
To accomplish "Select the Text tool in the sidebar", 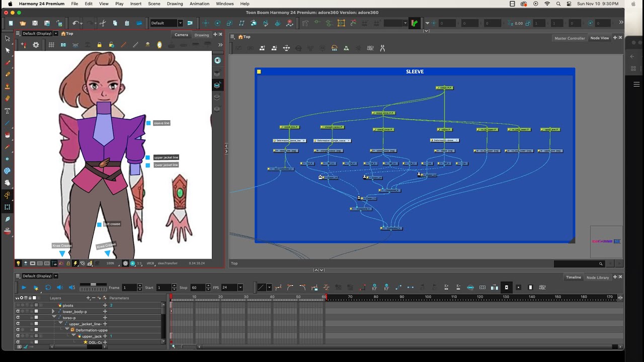I will click(x=8, y=111).
